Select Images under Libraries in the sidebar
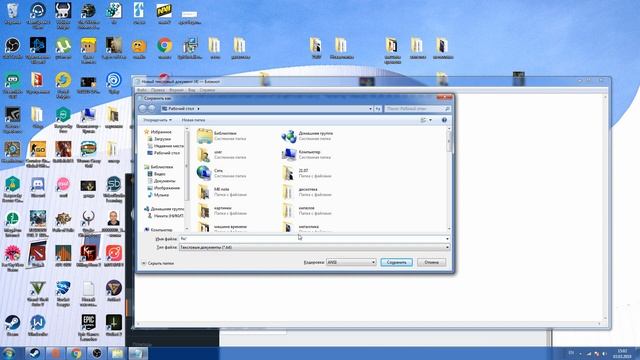Screen dimensions: 640x360 163,188
